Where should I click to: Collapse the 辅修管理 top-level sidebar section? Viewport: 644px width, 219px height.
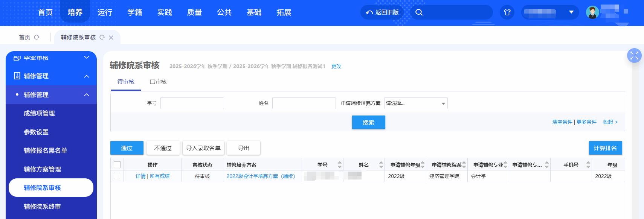point(87,76)
